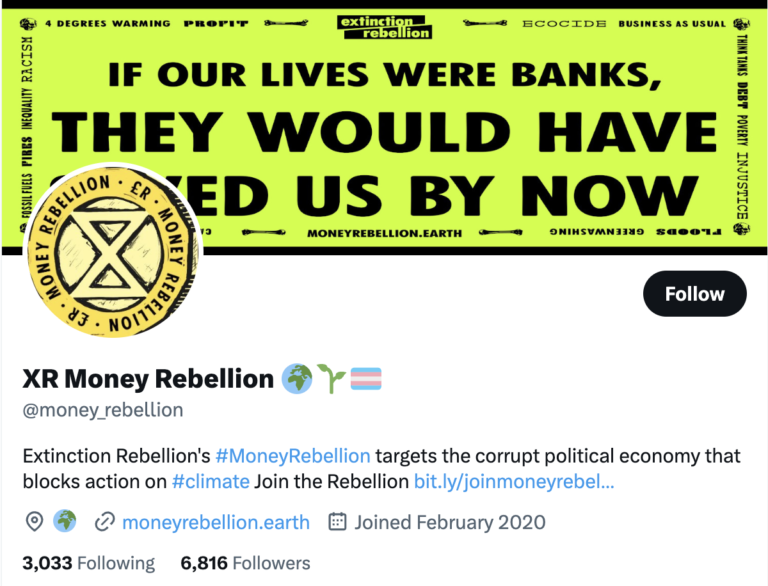Follow the bit.ly/joinmoneyrebel link
This screenshot has width=768, height=586.
514,481
